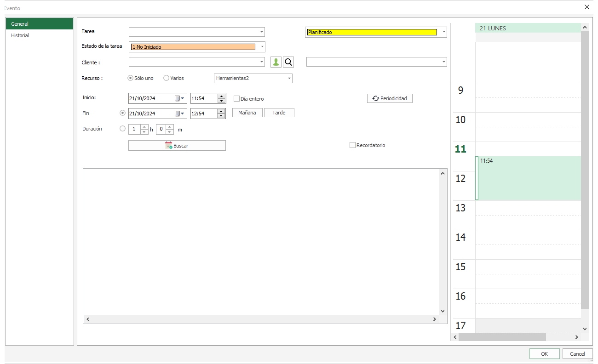Open the Planificado status dropdown
Viewport: 598px width, 364px height.
(x=444, y=32)
